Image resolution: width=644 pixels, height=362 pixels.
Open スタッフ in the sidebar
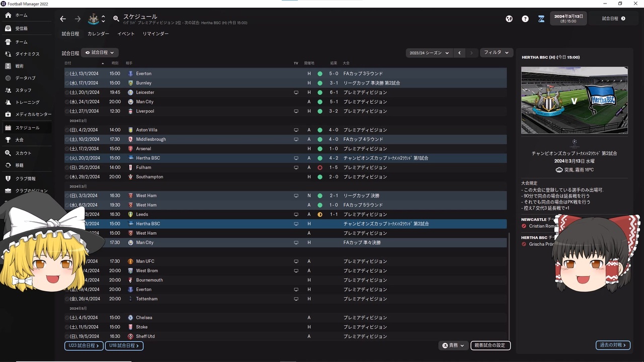(x=27, y=90)
